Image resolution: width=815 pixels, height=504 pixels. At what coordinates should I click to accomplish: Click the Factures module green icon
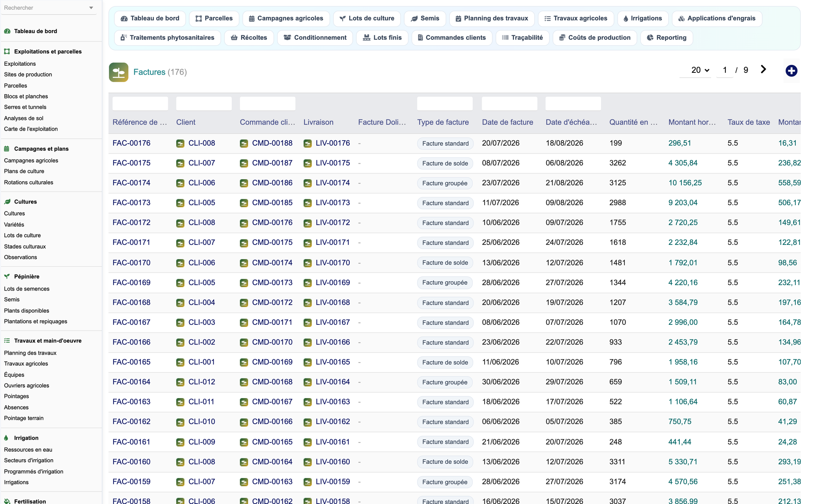click(x=119, y=72)
